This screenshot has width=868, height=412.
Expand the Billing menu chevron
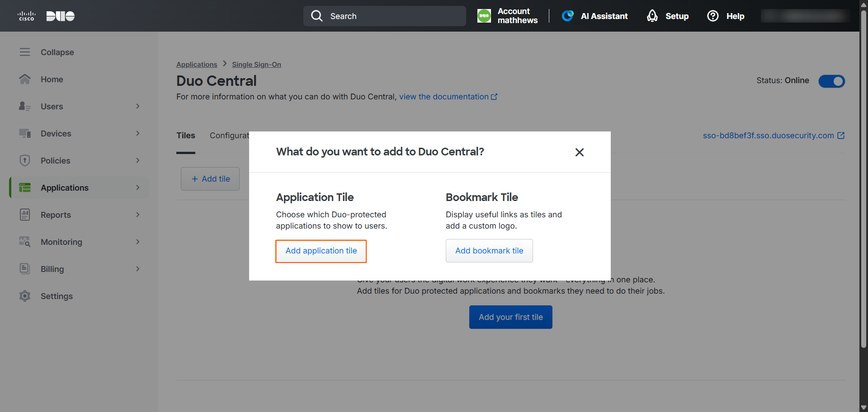[x=138, y=269]
